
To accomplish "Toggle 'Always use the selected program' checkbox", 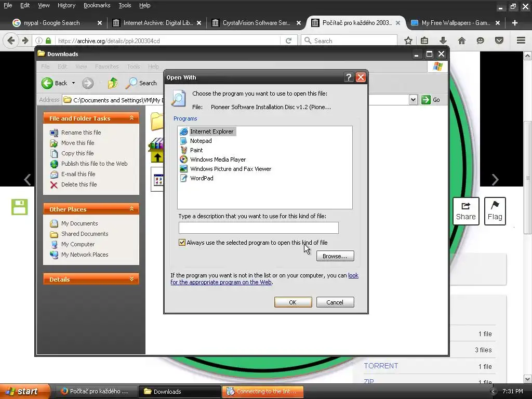I will pyautogui.click(x=182, y=242).
